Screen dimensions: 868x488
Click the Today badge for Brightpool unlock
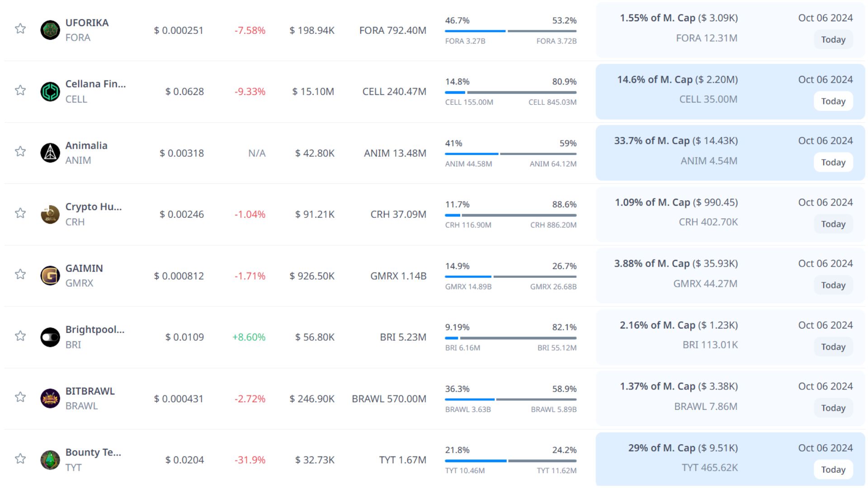click(833, 347)
